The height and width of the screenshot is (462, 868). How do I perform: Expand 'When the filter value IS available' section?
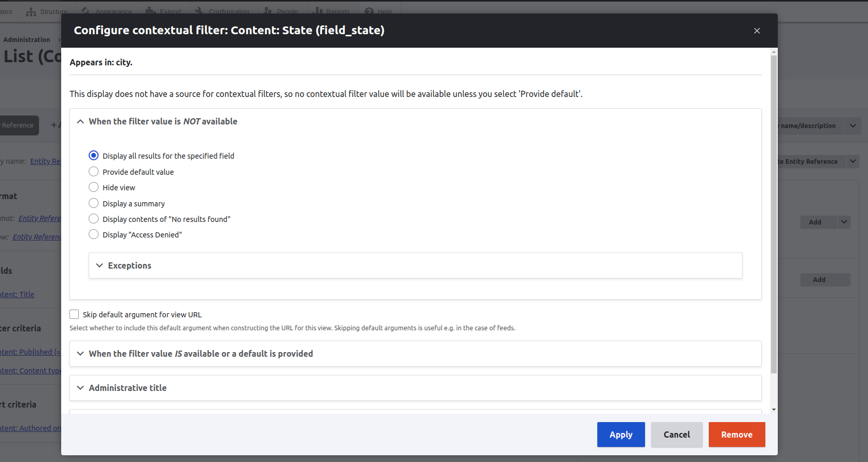pos(201,354)
